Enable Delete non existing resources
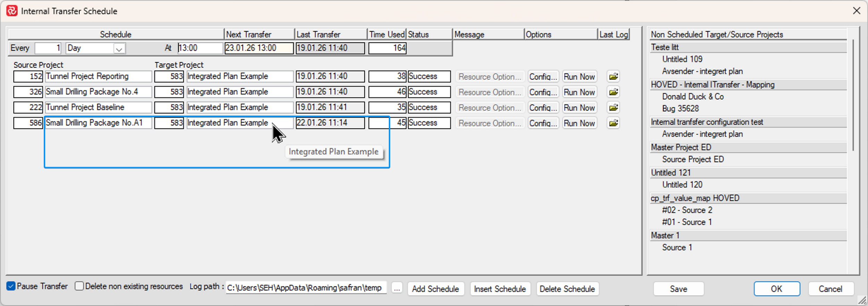This screenshot has height=306, width=868. click(x=80, y=286)
